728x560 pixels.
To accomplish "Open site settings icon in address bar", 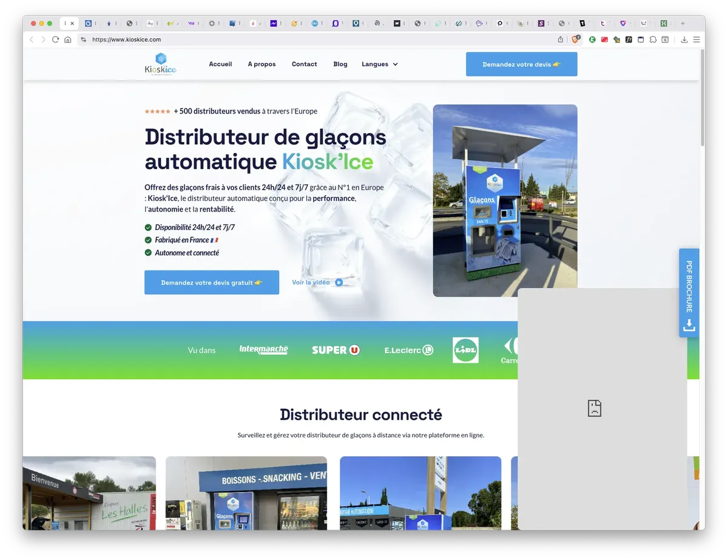I will [x=84, y=39].
